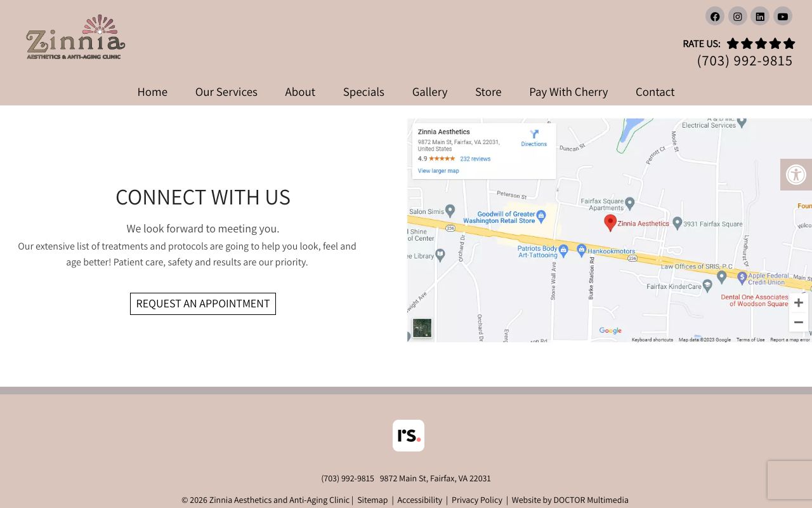The width and height of the screenshot is (812, 508).
Task: Open the Instagram social icon
Action: pyautogui.click(x=737, y=16)
